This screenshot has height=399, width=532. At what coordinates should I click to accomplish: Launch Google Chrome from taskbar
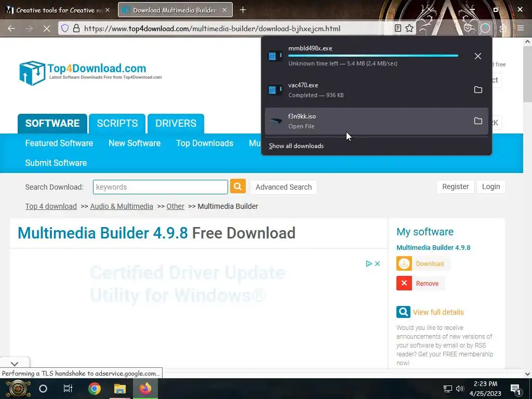95,389
